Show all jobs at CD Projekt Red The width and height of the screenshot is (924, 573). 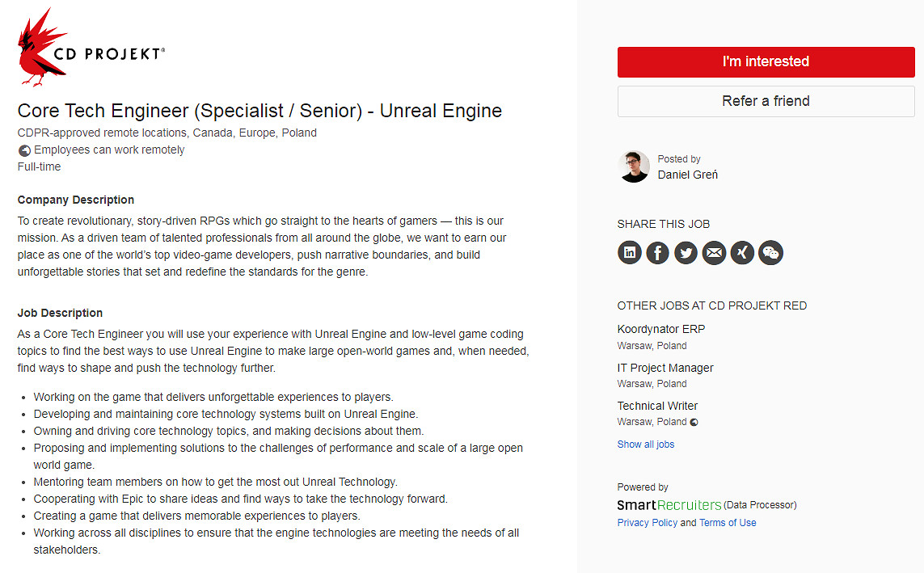click(645, 444)
